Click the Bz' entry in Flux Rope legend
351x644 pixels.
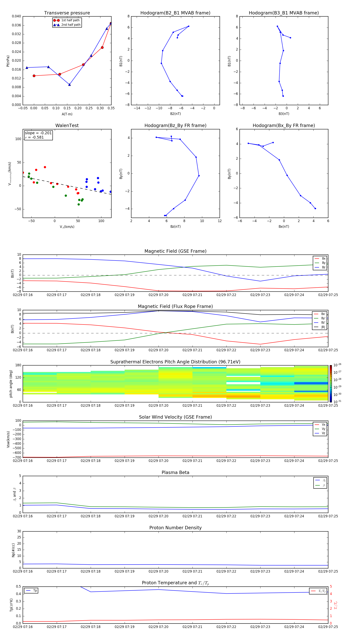pos(320,323)
